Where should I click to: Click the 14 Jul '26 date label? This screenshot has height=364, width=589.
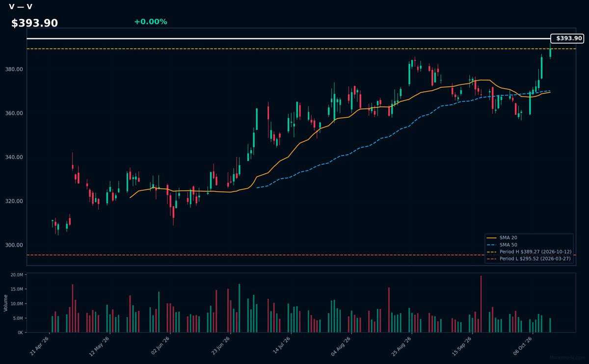tap(282, 346)
